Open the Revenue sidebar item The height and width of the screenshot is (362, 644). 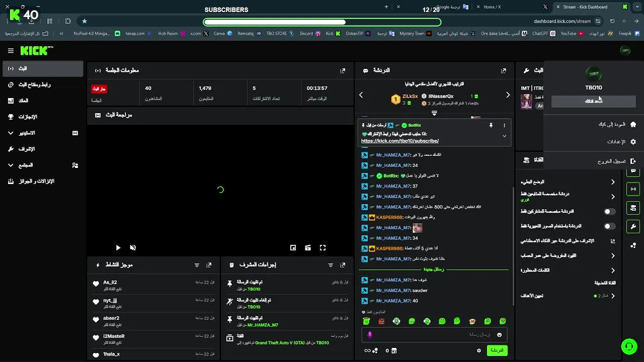pyautogui.click(x=43, y=101)
